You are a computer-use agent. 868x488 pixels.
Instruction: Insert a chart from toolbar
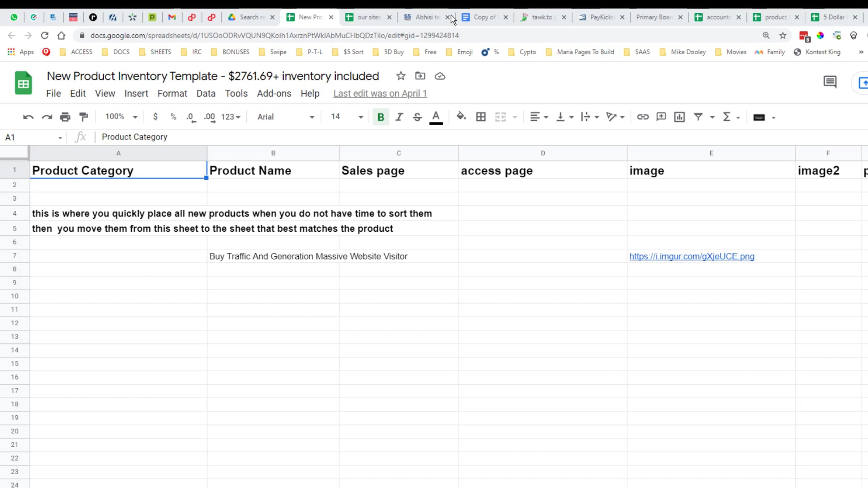[679, 117]
